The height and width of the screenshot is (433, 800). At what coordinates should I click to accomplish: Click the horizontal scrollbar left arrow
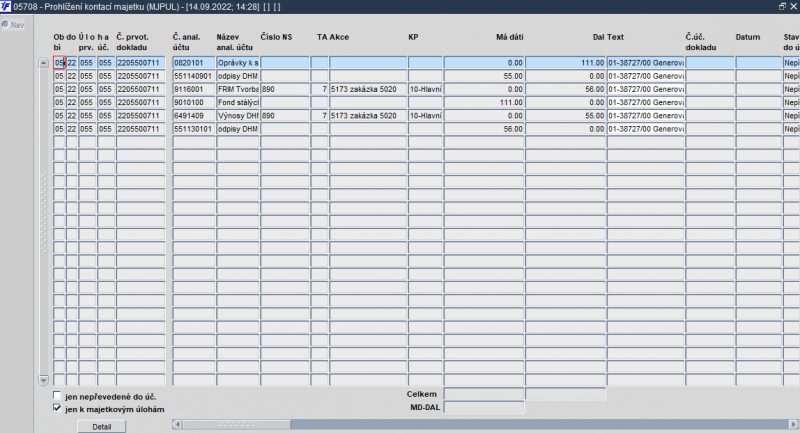[x=177, y=424]
